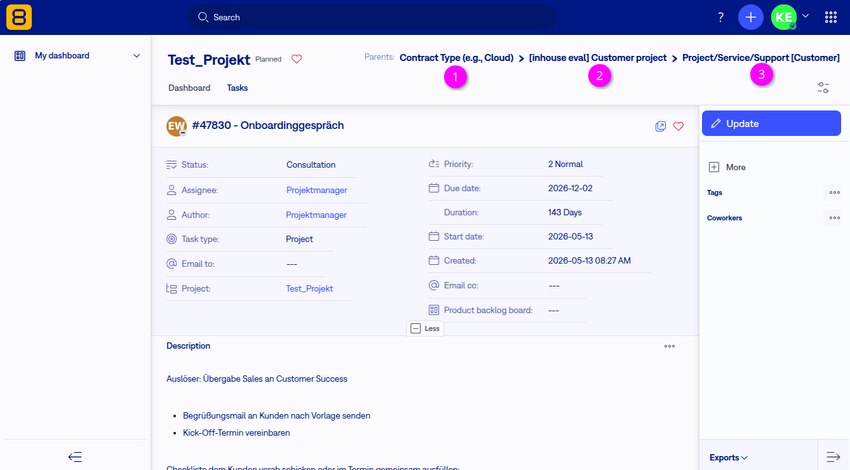Click the Project tree icon
This screenshot has height=470, width=850.
click(171, 289)
